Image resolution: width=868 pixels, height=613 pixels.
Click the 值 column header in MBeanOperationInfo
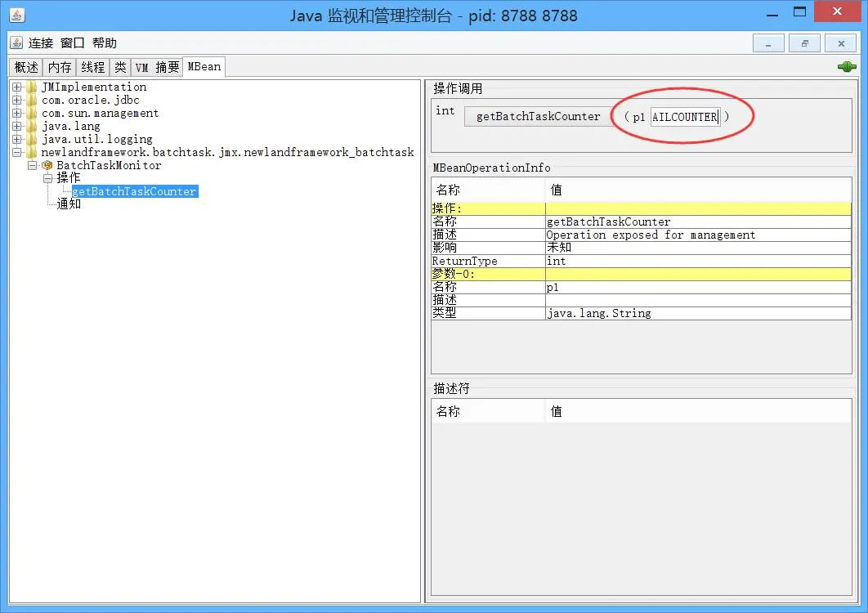tap(698, 190)
